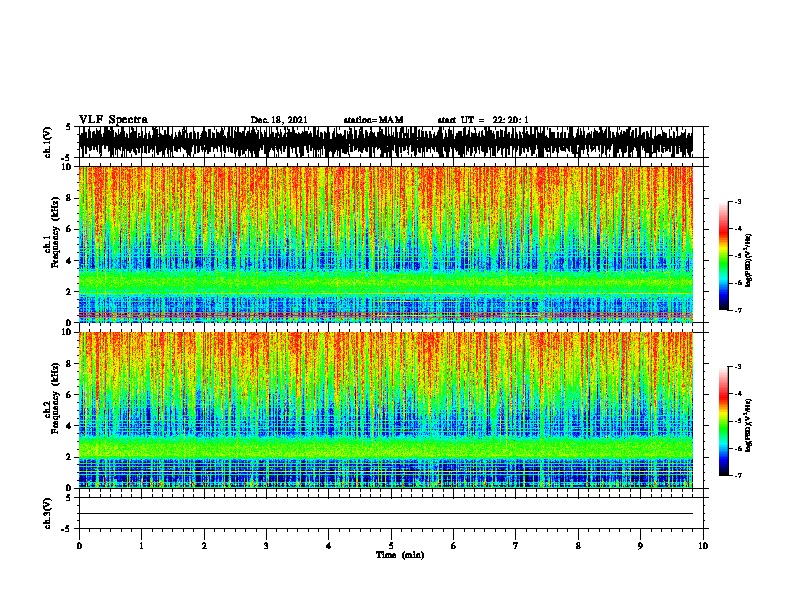Click the "VLF Spectra" plot title

pos(113,120)
